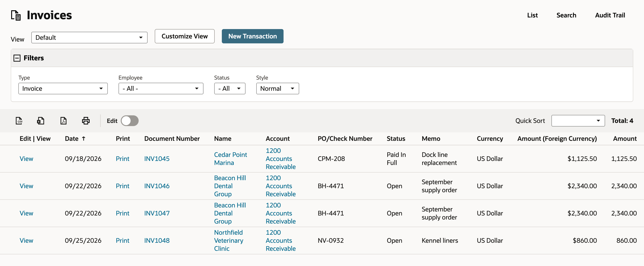
Task: Open the Audit Trail menu item
Action: [610, 15]
